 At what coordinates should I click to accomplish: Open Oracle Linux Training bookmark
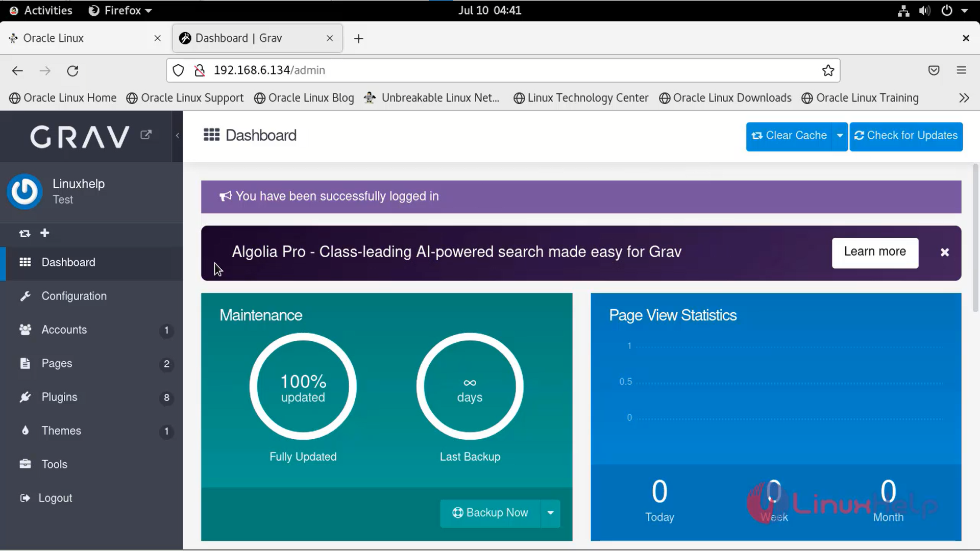(860, 98)
